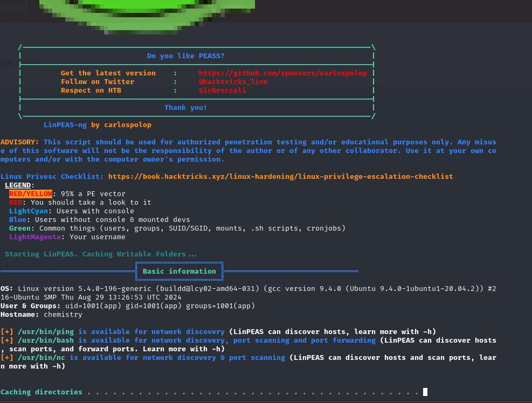
Task: Click 'Respect on HTB' label
Action: point(91,90)
